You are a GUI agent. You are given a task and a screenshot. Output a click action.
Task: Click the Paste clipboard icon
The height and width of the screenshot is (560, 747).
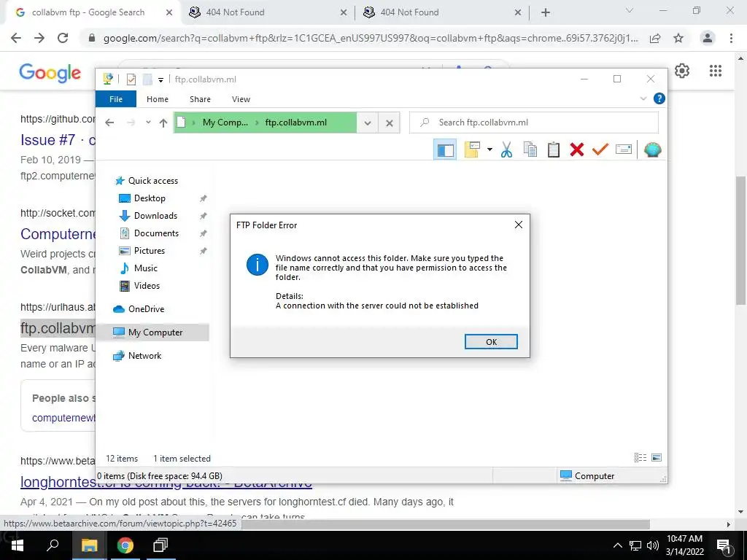click(x=554, y=150)
